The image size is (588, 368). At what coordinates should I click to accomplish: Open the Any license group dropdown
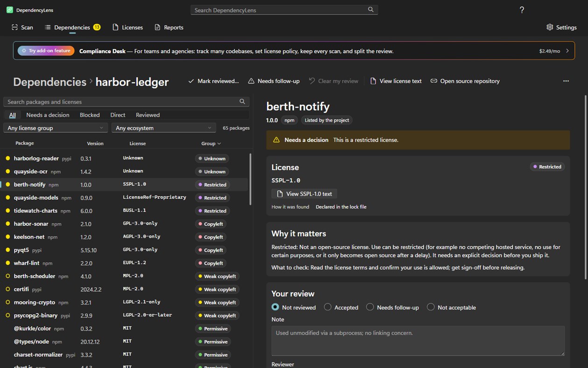click(x=56, y=128)
